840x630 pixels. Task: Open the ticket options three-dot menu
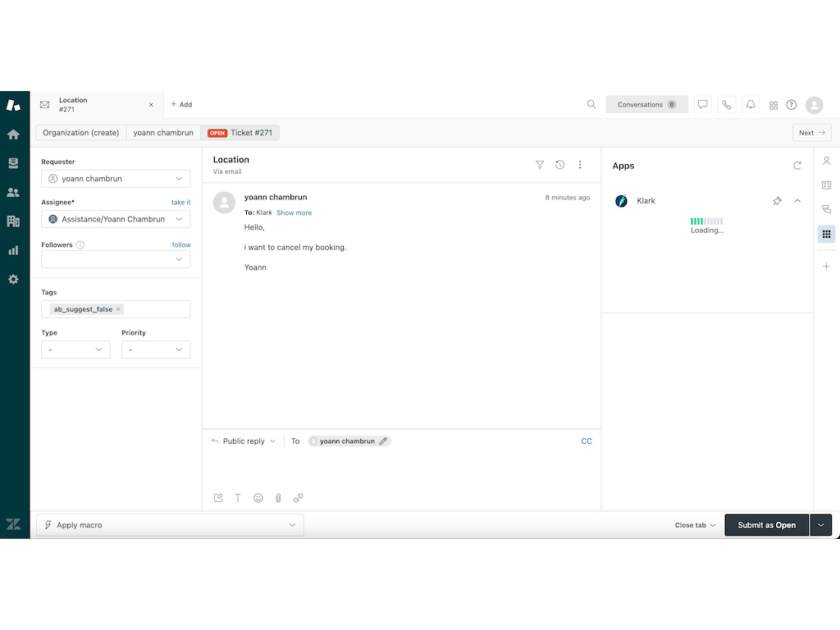click(580, 164)
